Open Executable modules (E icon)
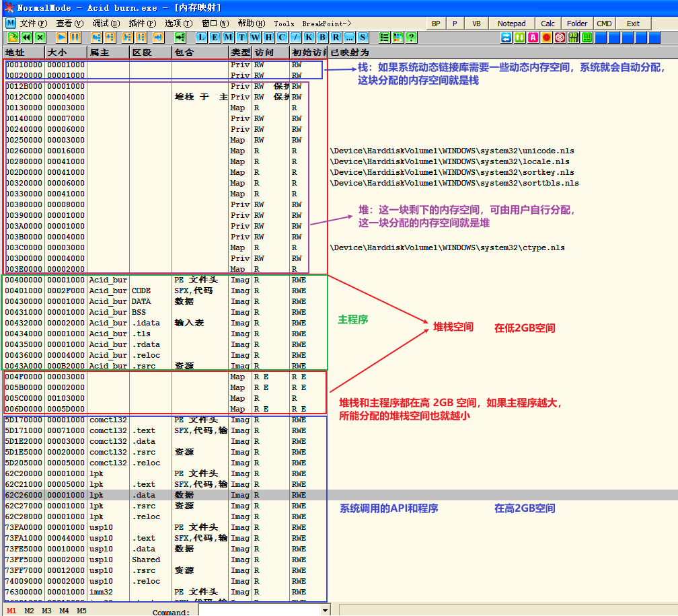This screenshot has height=616, width=678. (215, 38)
